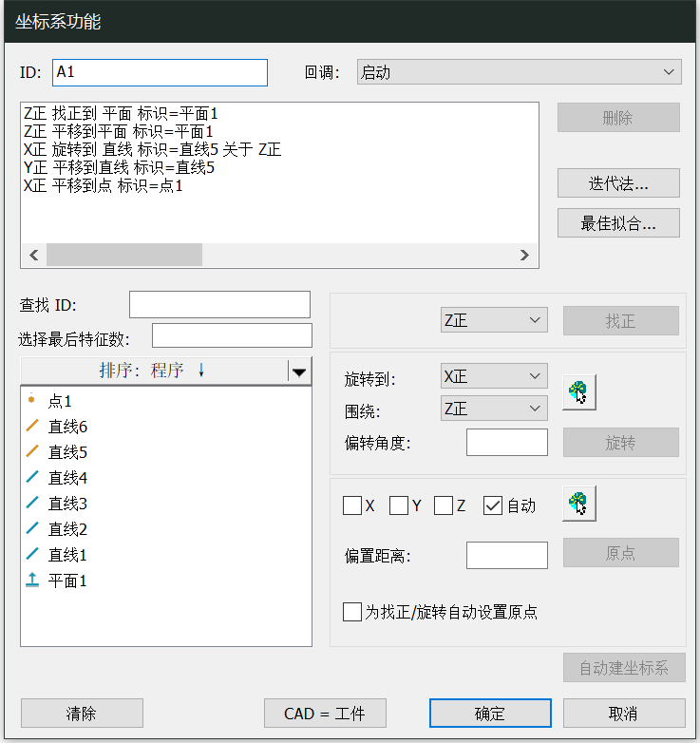Click the 确定 button
This screenshot has width=700, height=743.
click(x=490, y=714)
